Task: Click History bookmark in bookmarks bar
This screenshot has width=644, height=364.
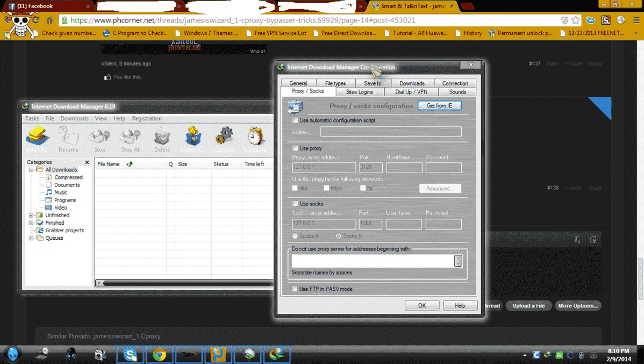Action: pos(469,33)
